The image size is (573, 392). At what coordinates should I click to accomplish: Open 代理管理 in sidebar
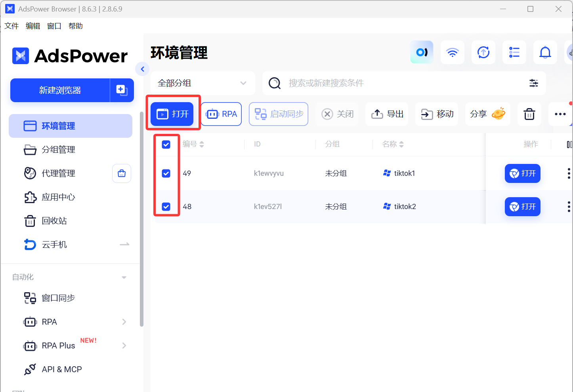[x=59, y=173]
